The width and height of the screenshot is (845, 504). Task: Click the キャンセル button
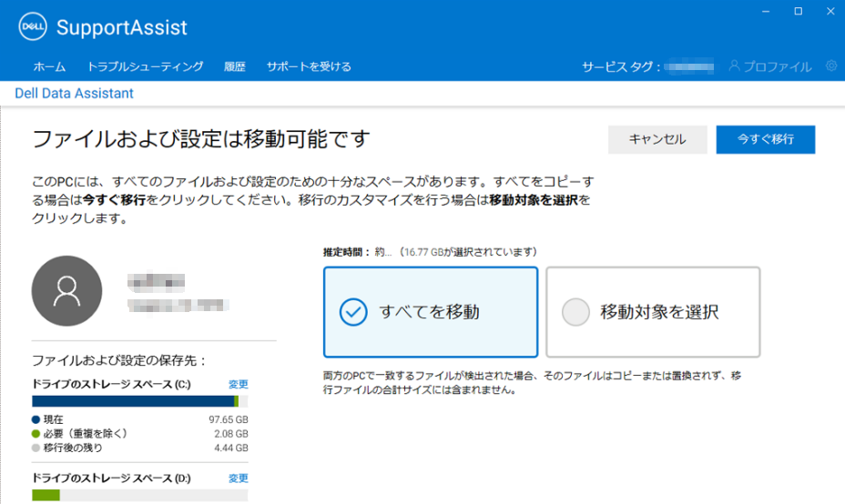pyautogui.click(x=657, y=139)
